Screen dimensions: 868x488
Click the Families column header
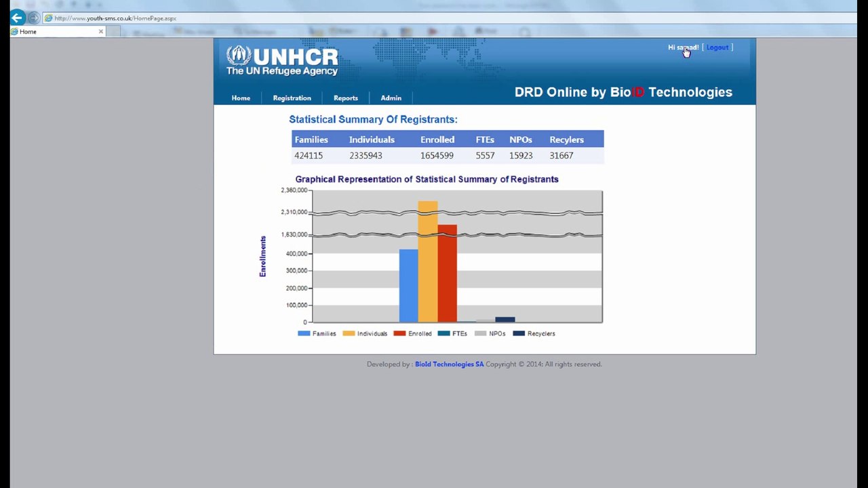[x=311, y=140]
